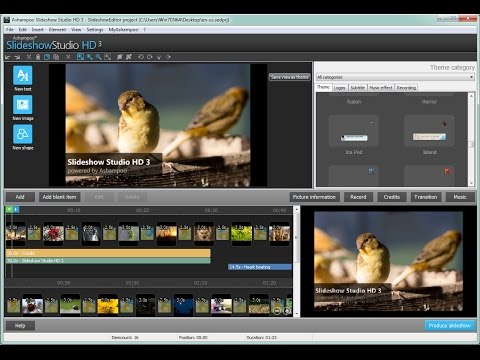
Task: Open the View menu
Action: (76, 30)
